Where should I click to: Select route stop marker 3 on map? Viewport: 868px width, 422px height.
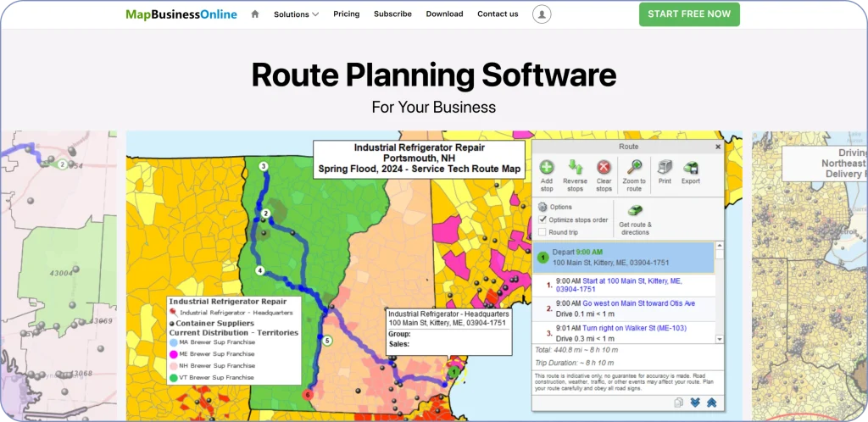(x=264, y=166)
